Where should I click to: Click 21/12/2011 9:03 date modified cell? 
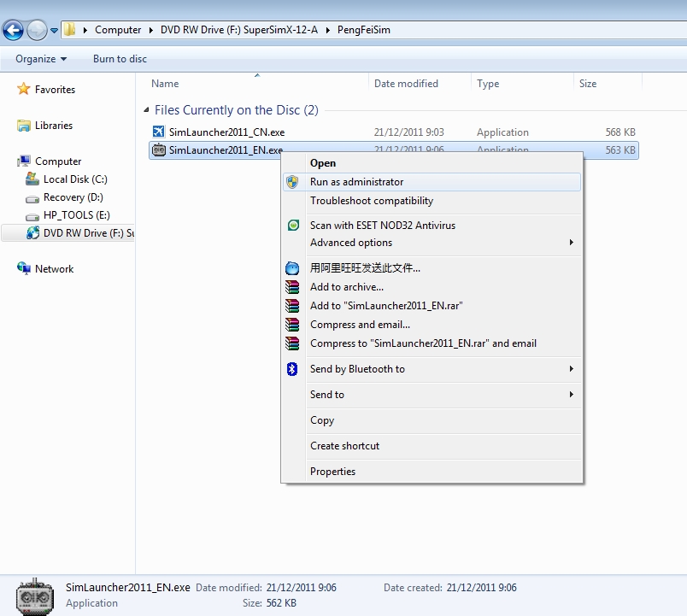(408, 132)
